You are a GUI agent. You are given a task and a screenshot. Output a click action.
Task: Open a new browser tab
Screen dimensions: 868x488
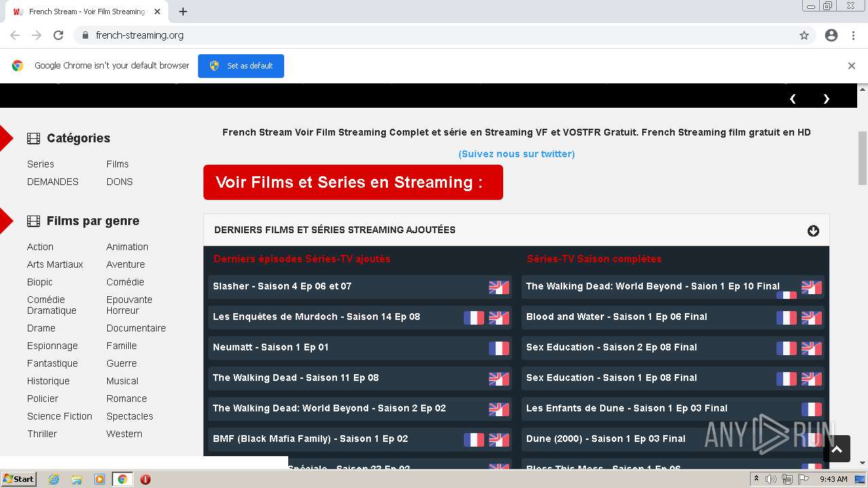[183, 12]
